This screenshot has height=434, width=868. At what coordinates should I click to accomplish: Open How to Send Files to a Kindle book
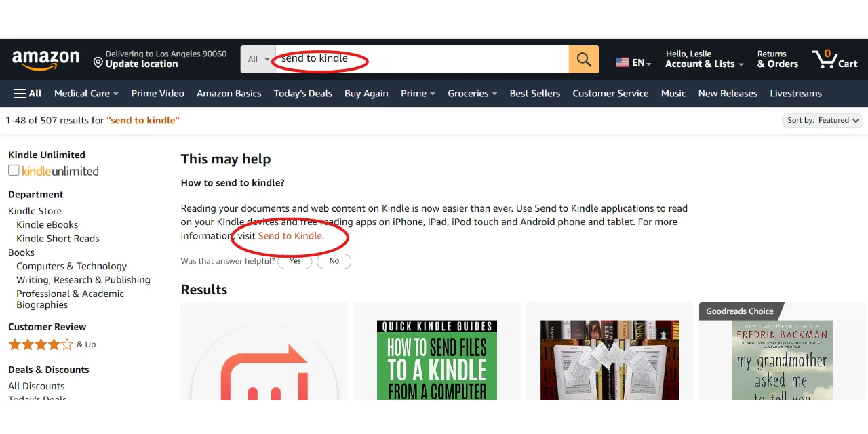[x=437, y=360]
